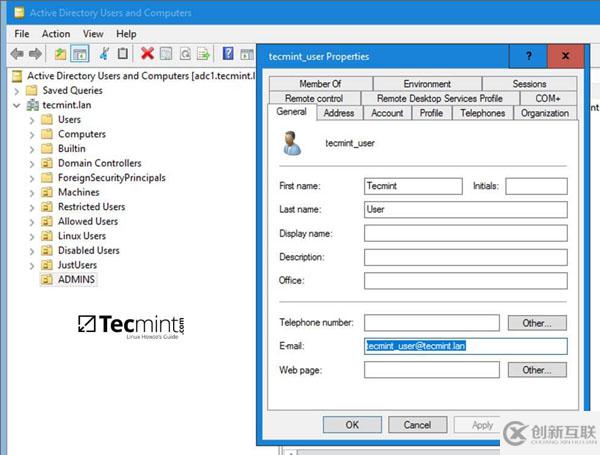Open the Organization tab
The height and width of the screenshot is (455, 600).
pyautogui.click(x=545, y=113)
